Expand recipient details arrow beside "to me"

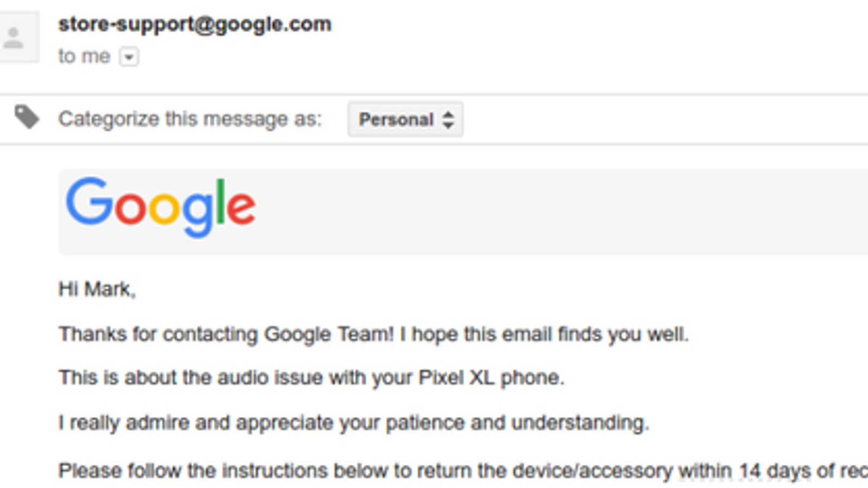pos(129,57)
